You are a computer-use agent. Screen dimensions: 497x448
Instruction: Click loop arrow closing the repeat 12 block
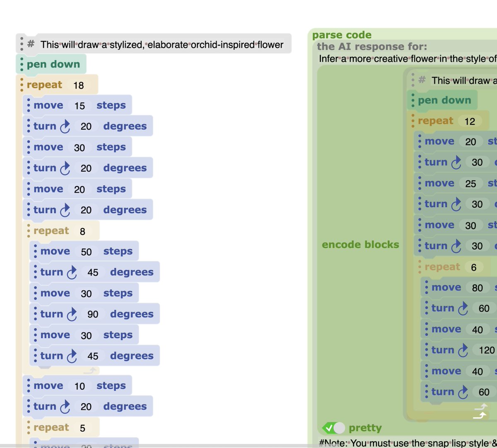480,415
